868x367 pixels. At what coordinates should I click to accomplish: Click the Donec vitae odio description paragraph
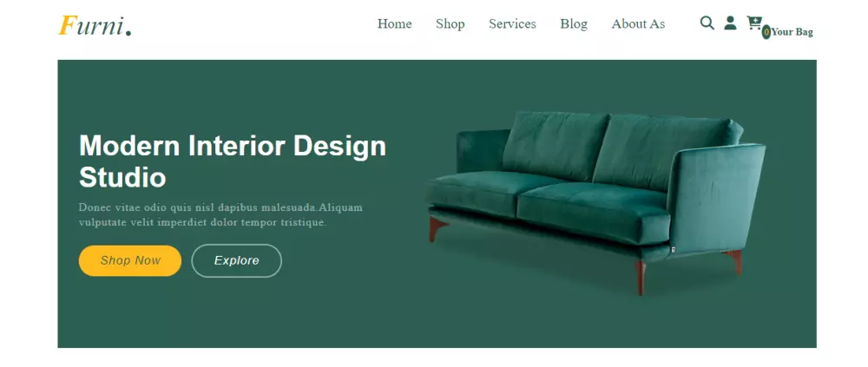tap(220, 215)
